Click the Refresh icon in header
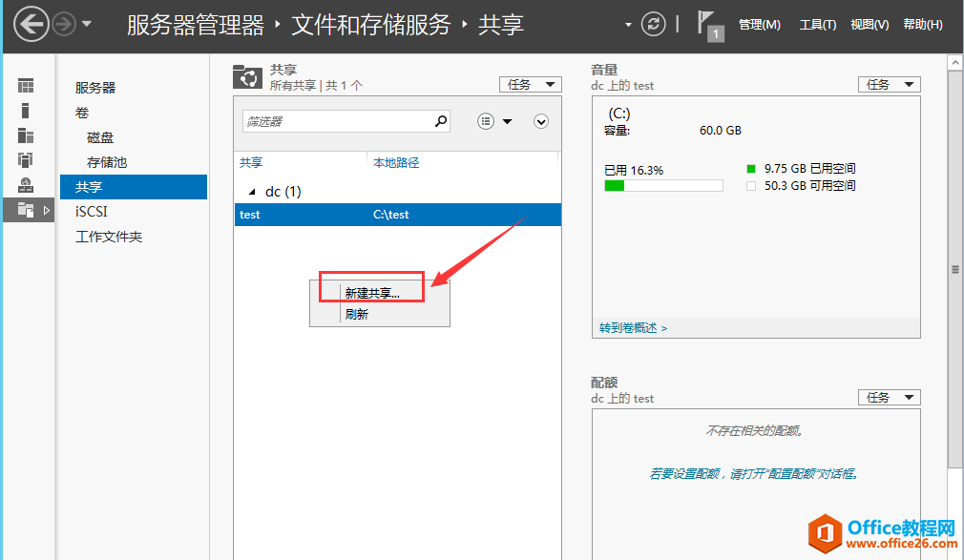964x560 pixels. click(x=653, y=24)
